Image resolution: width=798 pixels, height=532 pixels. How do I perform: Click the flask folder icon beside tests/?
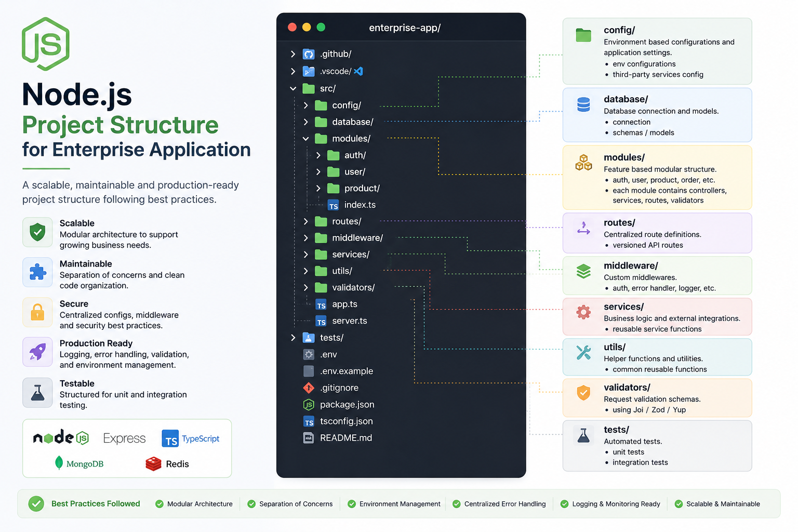309,338
